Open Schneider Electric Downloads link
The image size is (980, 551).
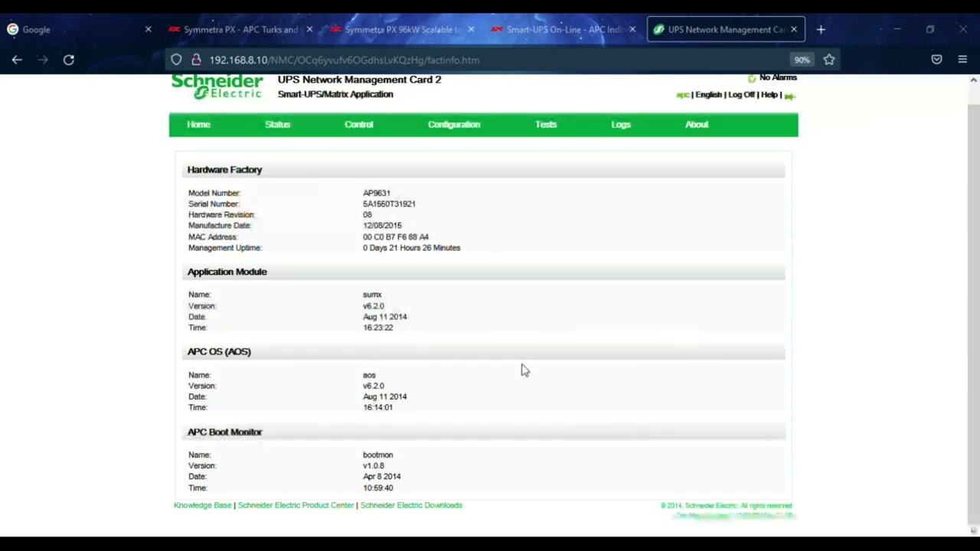(411, 505)
